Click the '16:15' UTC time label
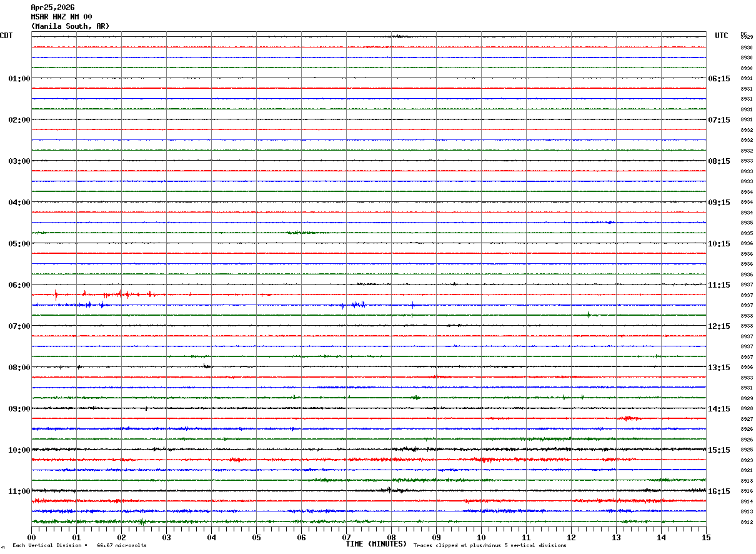 [719, 491]
